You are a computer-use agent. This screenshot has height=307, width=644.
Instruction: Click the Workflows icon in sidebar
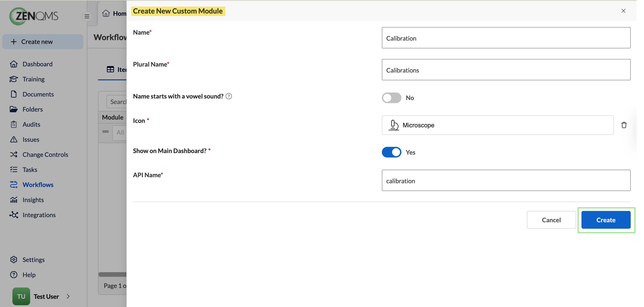tap(14, 185)
